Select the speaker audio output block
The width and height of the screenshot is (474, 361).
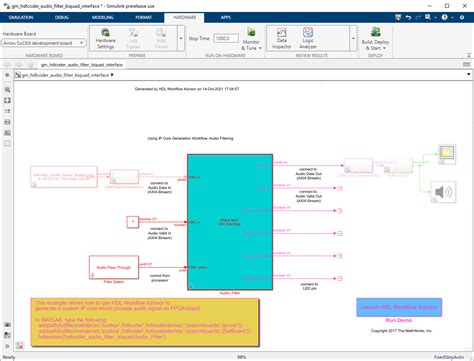tap(443, 192)
